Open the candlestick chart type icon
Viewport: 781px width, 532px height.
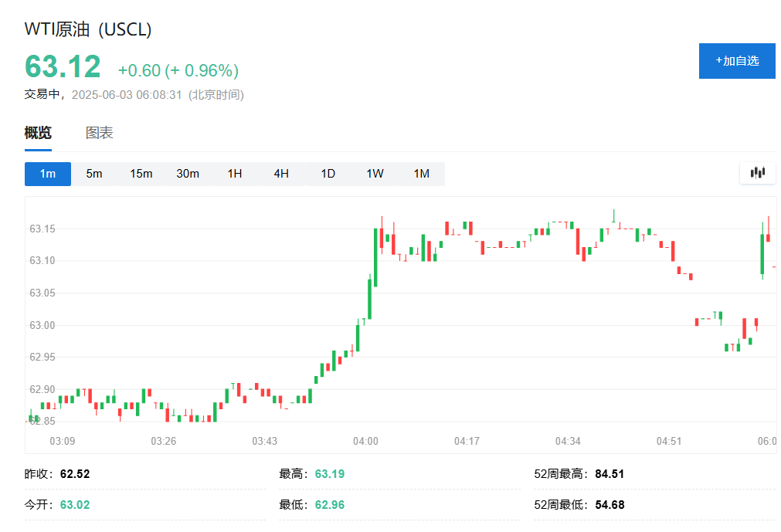pyautogui.click(x=758, y=173)
